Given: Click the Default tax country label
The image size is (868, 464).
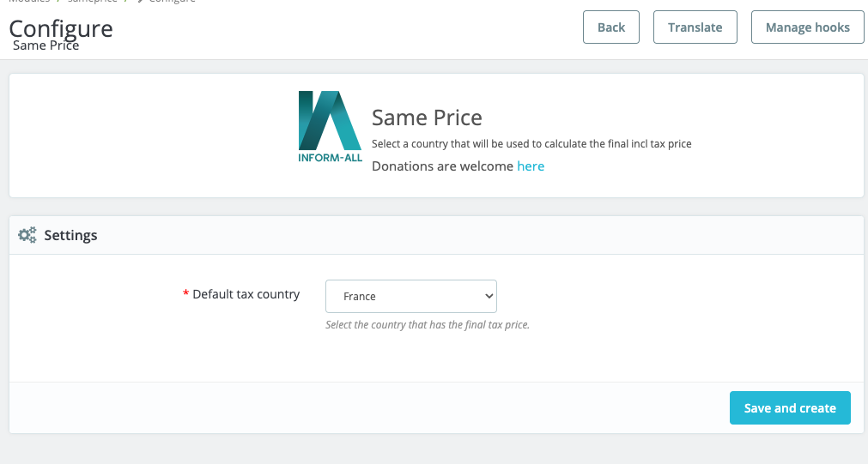Looking at the screenshot, I should 246,294.
